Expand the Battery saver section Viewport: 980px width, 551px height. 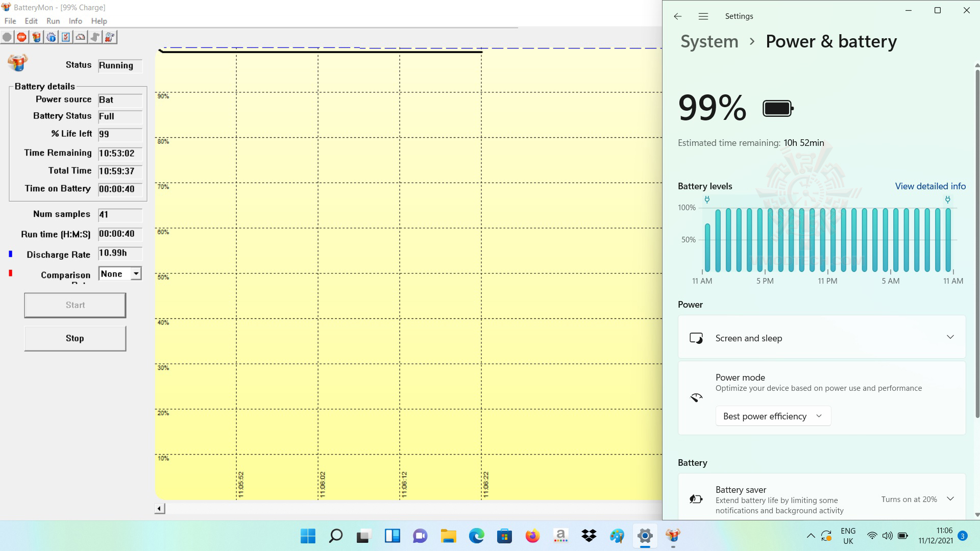(x=950, y=498)
